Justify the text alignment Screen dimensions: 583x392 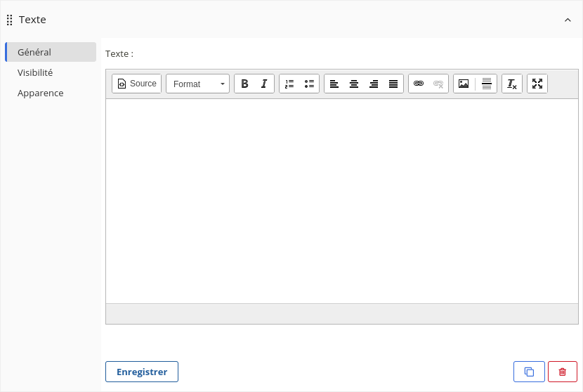click(x=393, y=84)
